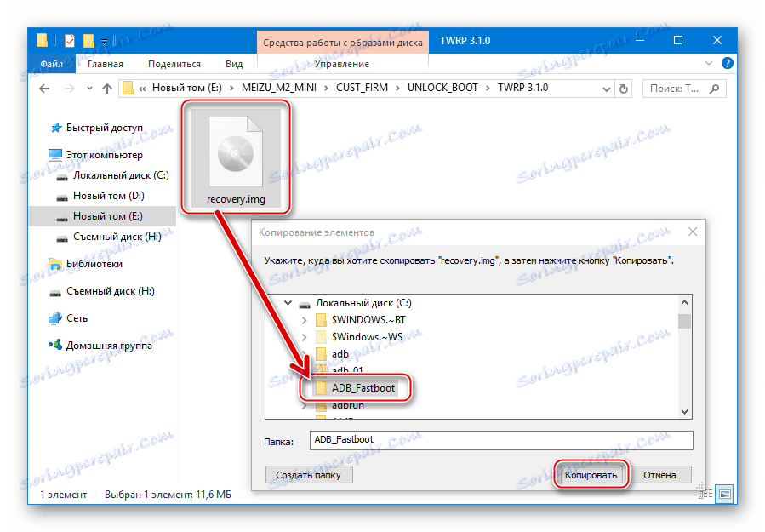The width and height of the screenshot is (765, 532).
Task: Click CUST_FIRM in the address path
Action: point(362,88)
